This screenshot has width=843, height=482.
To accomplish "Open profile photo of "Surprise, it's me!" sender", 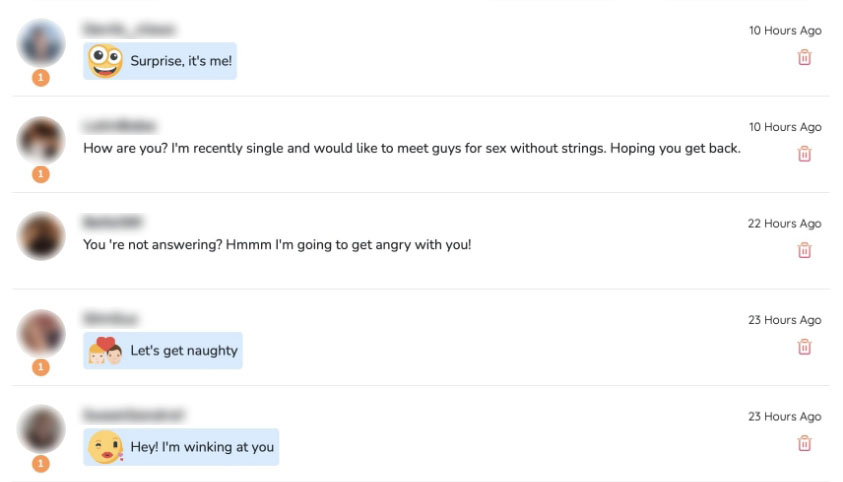I will tap(41, 43).
